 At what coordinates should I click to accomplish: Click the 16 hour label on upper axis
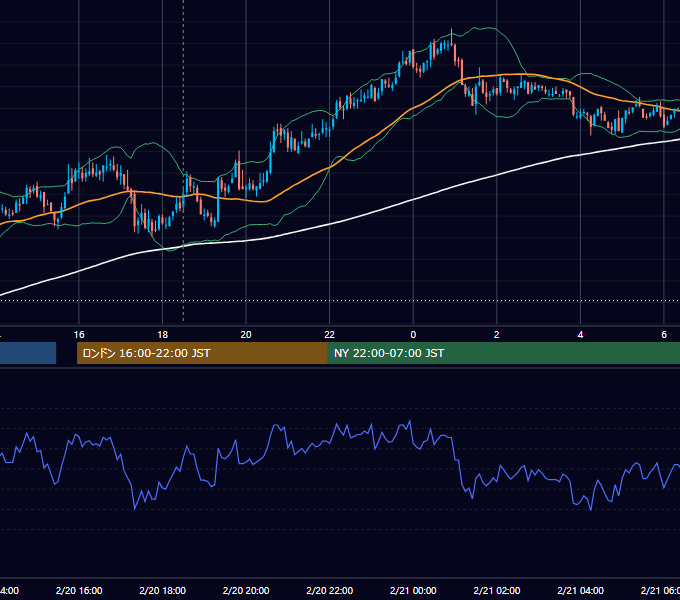coord(79,335)
